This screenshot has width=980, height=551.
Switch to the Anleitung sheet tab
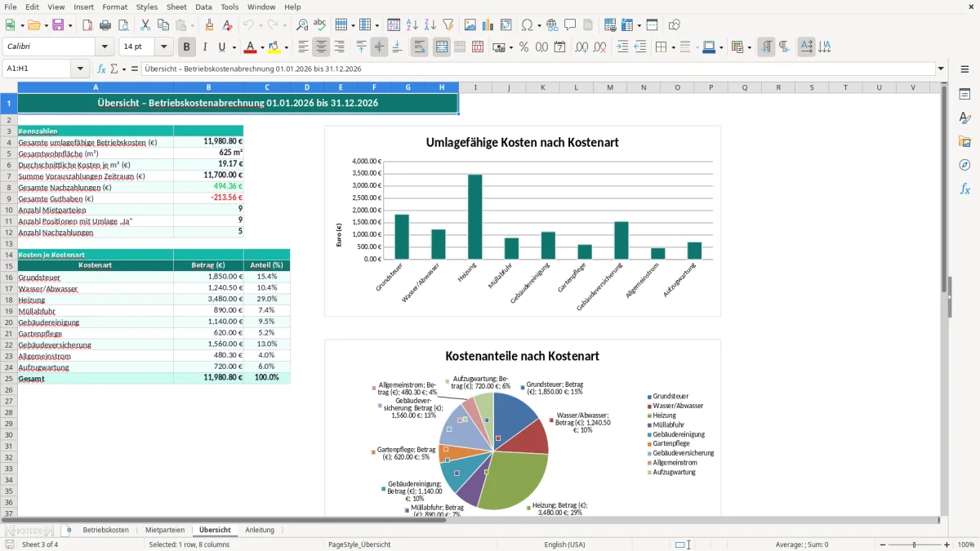pos(260,530)
